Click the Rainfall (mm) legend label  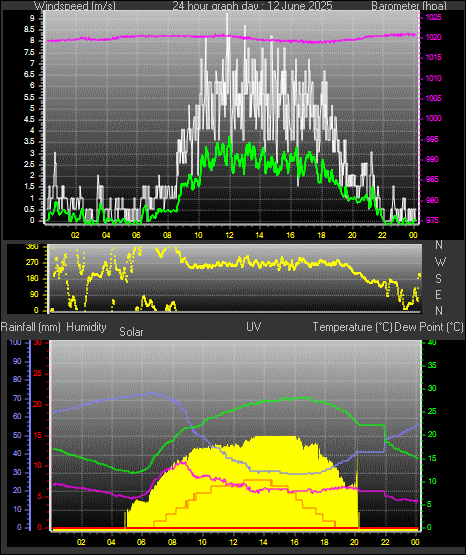(31, 327)
